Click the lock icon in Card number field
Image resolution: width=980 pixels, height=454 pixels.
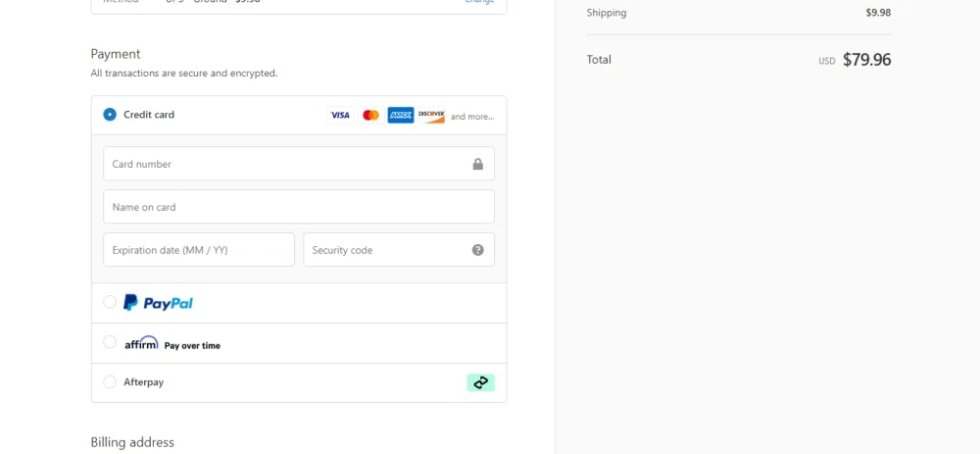477,164
